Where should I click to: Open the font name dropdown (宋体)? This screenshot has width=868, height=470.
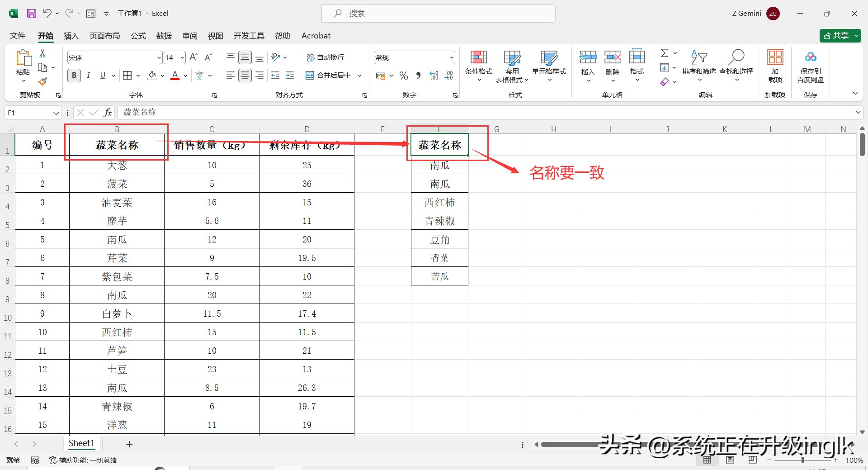tap(159, 57)
